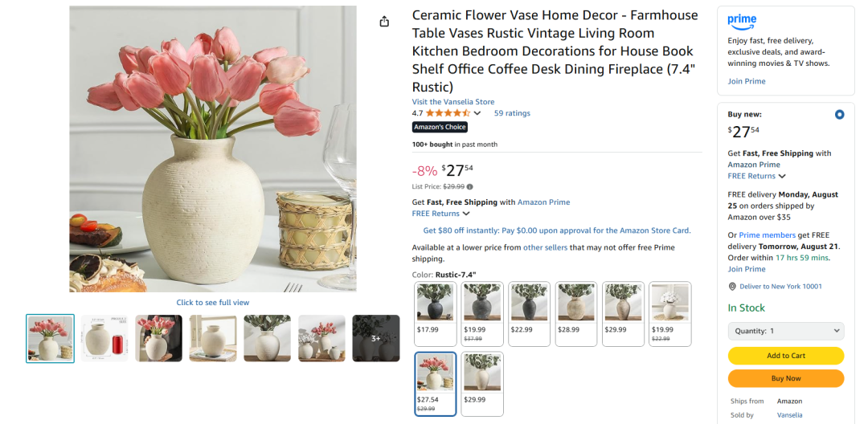Click the list price info icon

(470, 187)
